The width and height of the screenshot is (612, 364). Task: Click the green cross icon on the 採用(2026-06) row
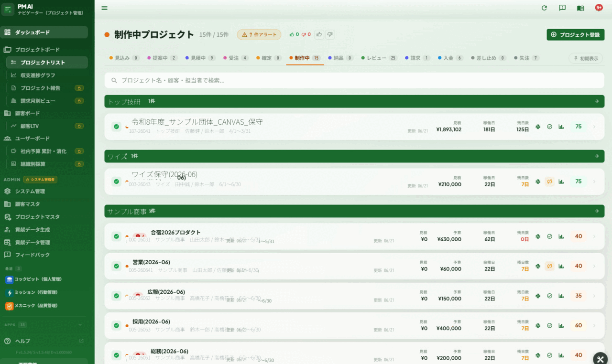(538, 325)
